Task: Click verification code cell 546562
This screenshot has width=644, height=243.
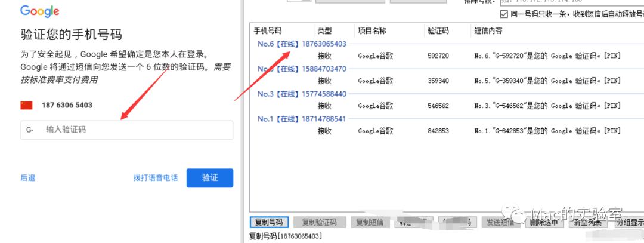Action: tap(438, 106)
